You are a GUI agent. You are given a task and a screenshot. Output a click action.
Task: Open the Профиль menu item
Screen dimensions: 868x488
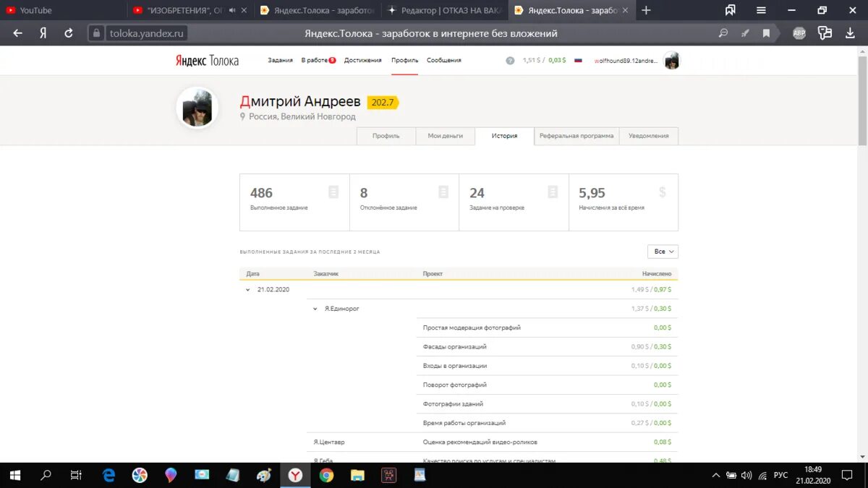point(404,61)
